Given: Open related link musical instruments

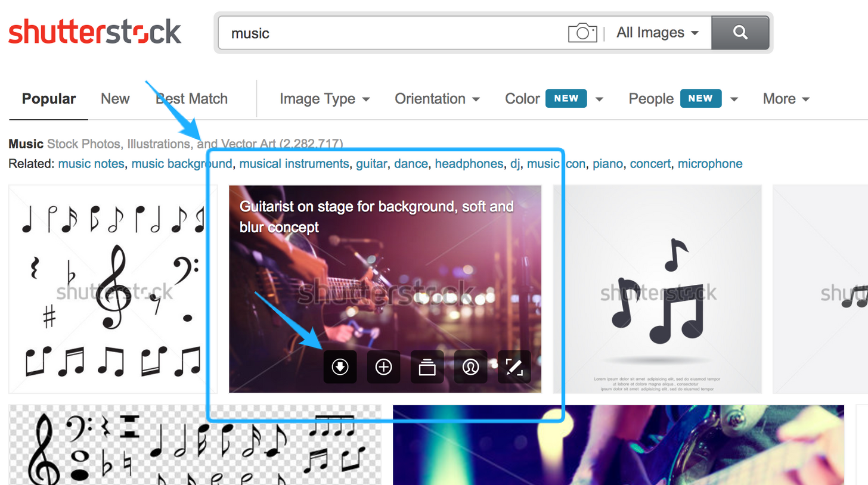Looking at the screenshot, I should coord(294,164).
